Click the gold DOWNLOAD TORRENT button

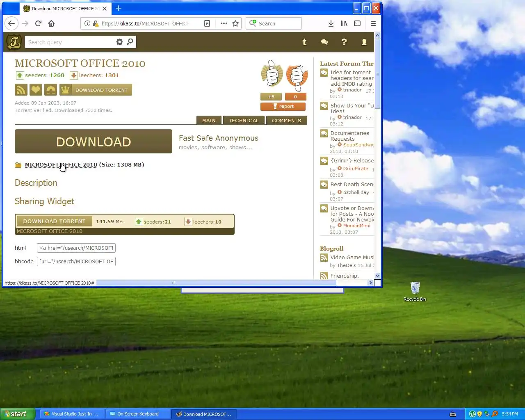click(x=96, y=90)
